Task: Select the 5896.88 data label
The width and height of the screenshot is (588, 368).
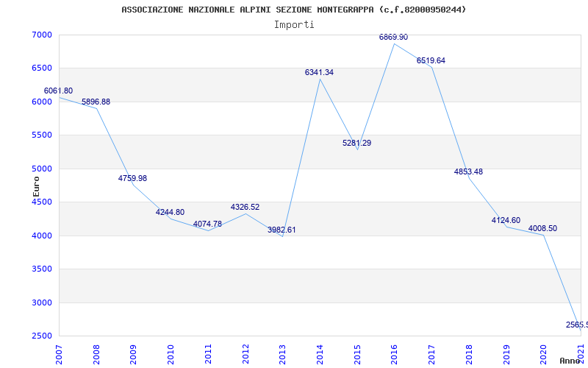Action: tap(96, 102)
